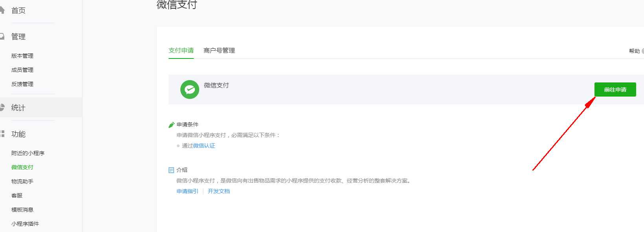644x232 pixels.
Task: Click the blue document icon by 介绍
Action: point(171,170)
